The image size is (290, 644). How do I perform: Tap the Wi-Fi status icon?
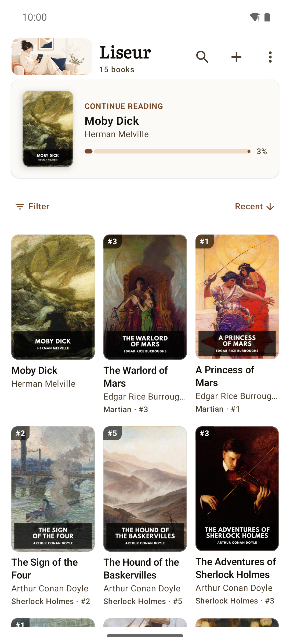click(x=255, y=17)
